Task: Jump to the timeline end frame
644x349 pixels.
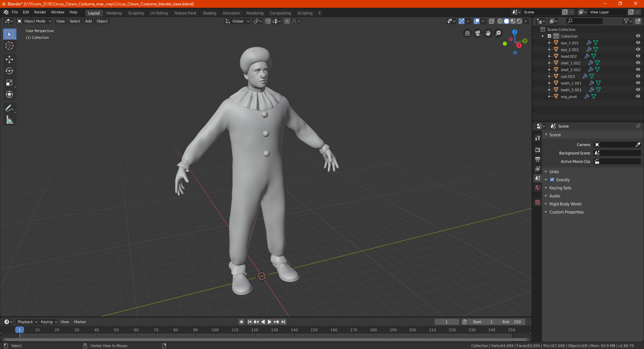Action: point(283,322)
